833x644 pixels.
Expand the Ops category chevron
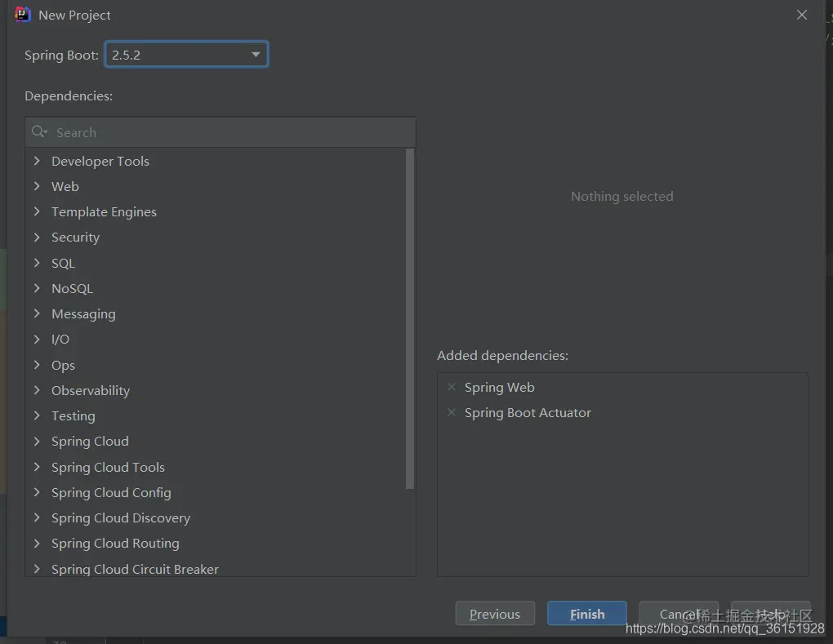37,365
